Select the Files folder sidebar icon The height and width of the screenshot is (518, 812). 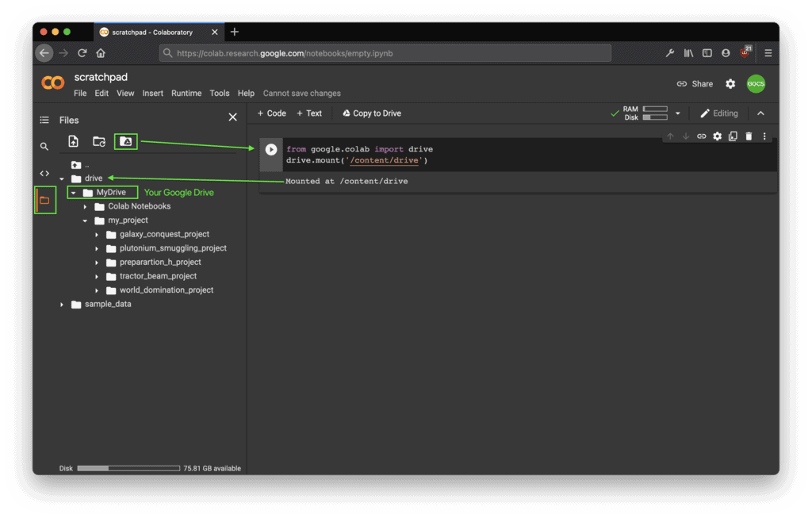click(45, 201)
